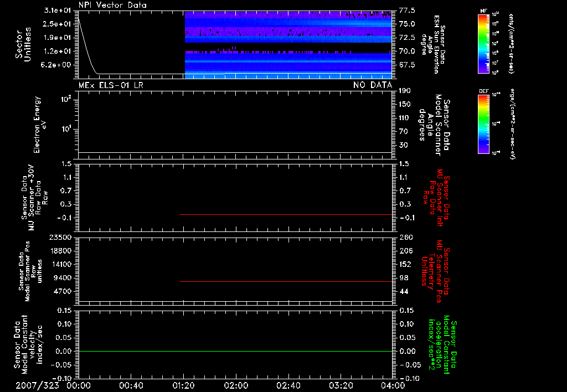
Task: Click the 00:40 time axis label
Action: pos(131,385)
